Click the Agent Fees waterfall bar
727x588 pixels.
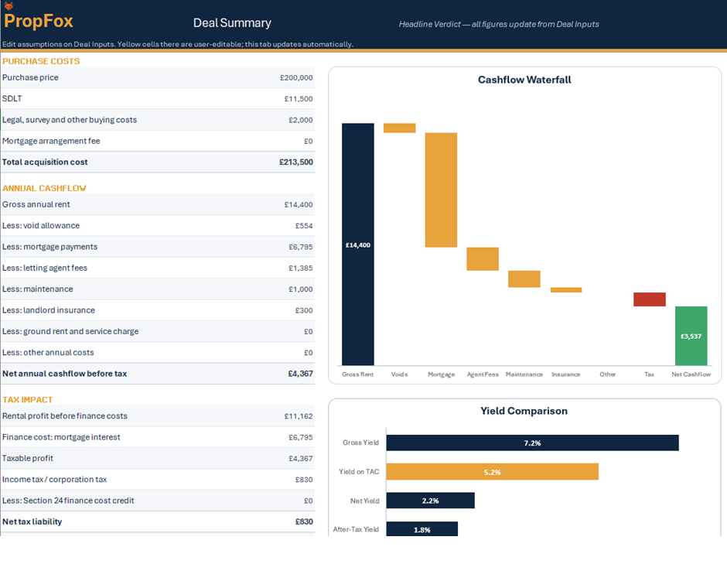483,258
